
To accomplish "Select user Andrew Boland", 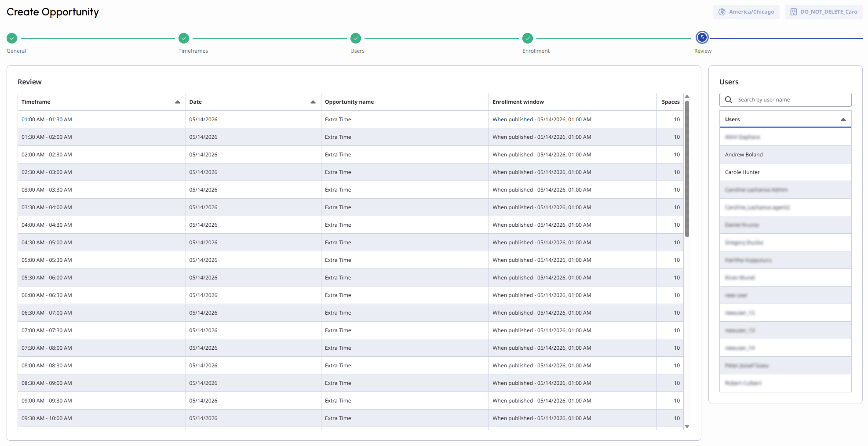I will tap(785, 155).
